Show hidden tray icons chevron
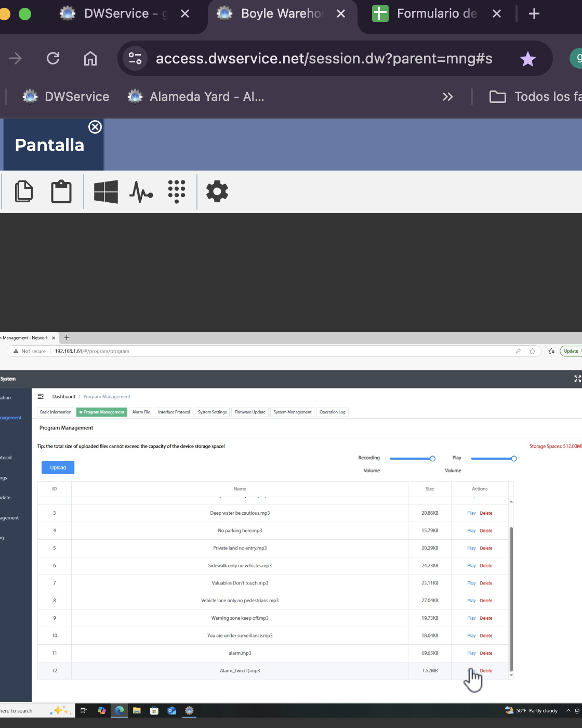Image resolution: width=582 pixels, height=728 pixels. (x=568, y=710)
